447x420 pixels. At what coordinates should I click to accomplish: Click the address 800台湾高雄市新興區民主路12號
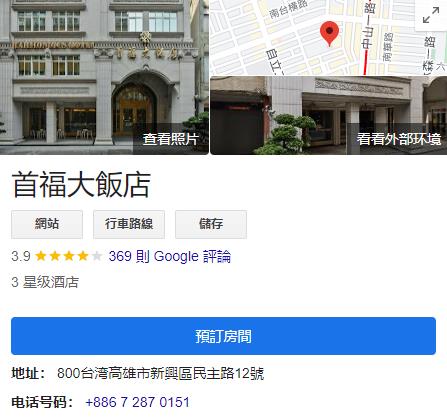click(x=160, y=373)
